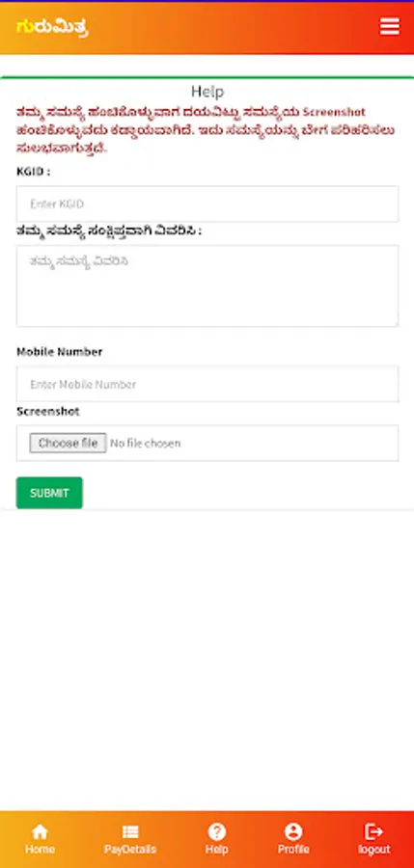This screenshot has width=414, height=868.
Task: Open the hamburger menu icon
Action: coord(389,26)
